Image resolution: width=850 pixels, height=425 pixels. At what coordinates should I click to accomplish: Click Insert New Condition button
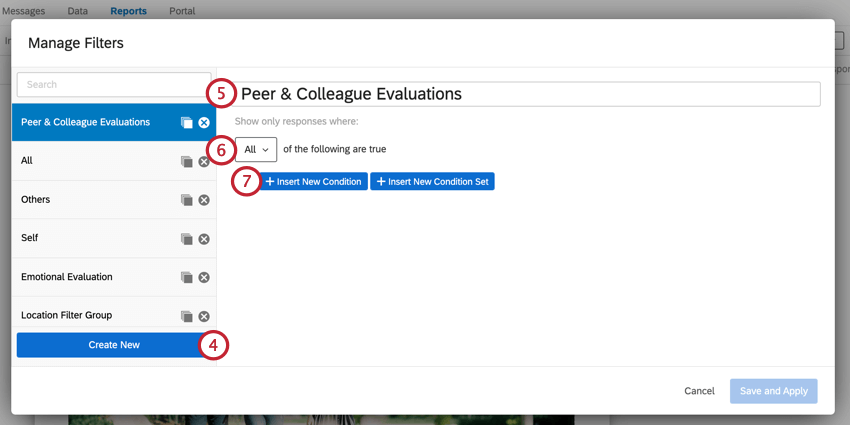314,182
